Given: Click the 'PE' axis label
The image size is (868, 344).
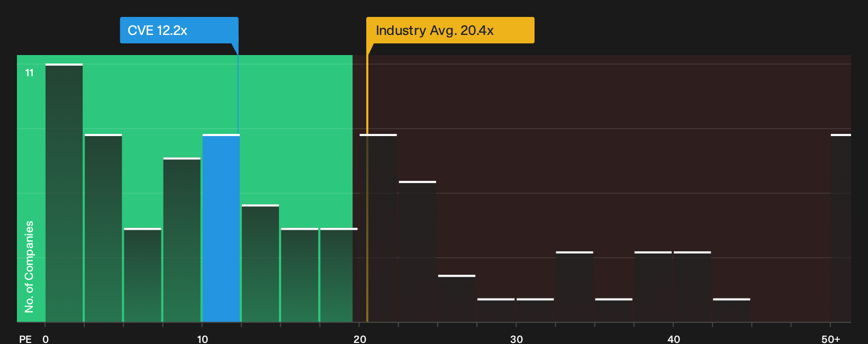Looking at the screenshot, I should 25,339.
